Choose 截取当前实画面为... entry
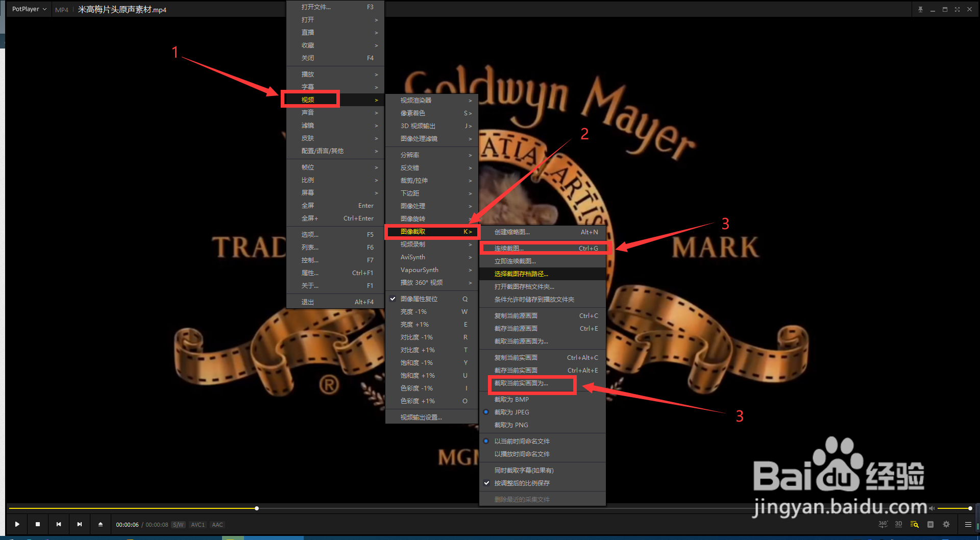Screen dimensions: 980x540 tap(543, 383)
